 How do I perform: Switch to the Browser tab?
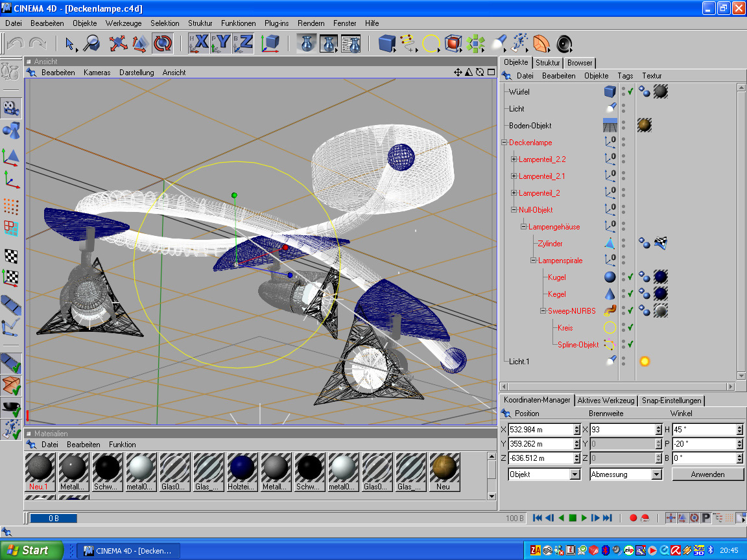pos(580,63)
